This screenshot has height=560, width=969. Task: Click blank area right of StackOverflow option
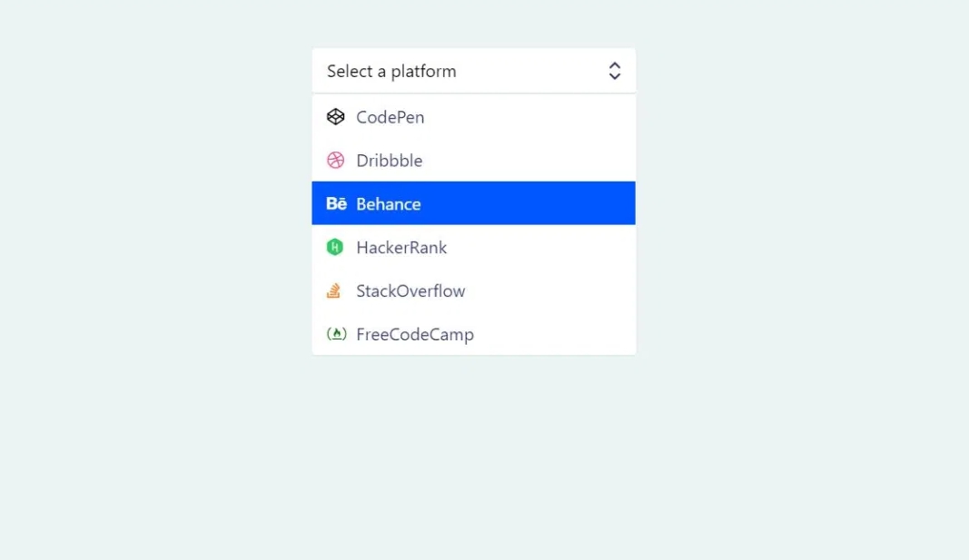[554, 291]
